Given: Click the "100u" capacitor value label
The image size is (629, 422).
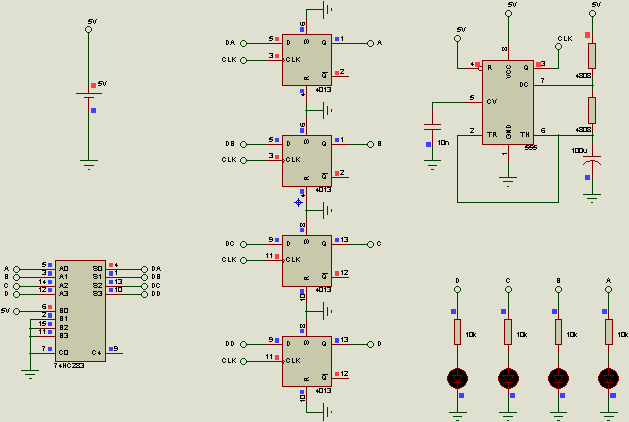Looking at the screenshot, I should coord(579,151).
